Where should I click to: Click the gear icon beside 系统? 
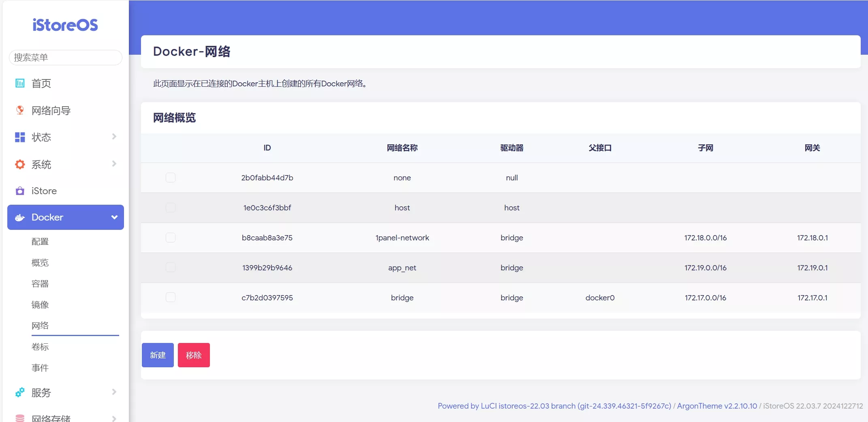pyautogui.click(x=20, y=164)
